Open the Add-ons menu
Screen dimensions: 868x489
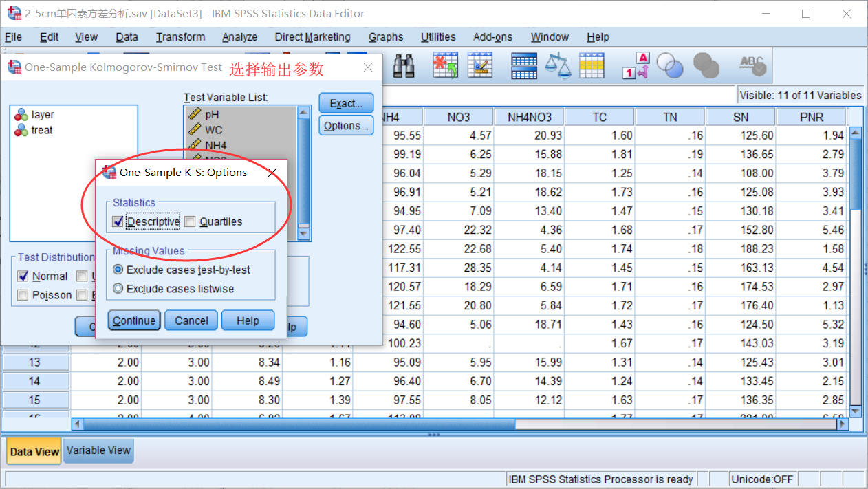(x=493, y=37)
